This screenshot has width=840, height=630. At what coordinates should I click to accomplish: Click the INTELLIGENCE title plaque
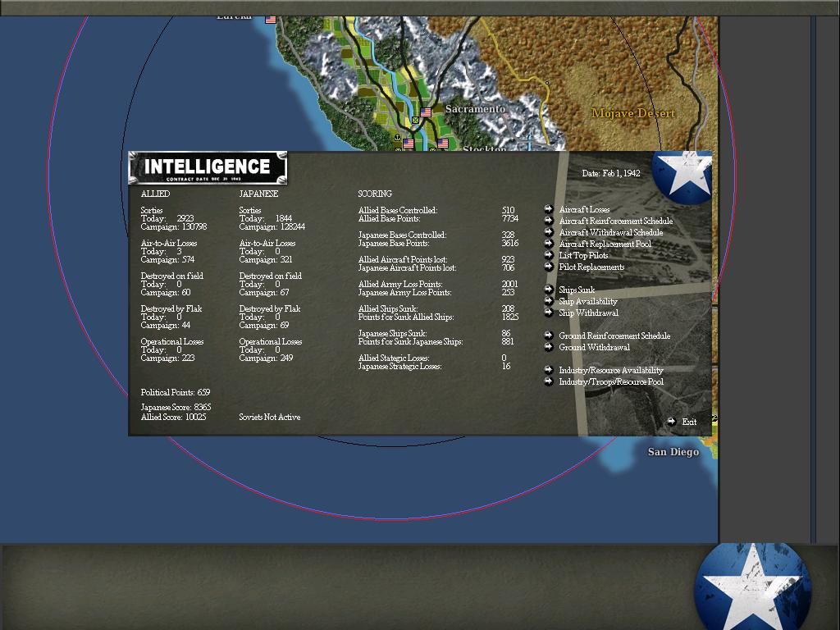tap(208, 167)
